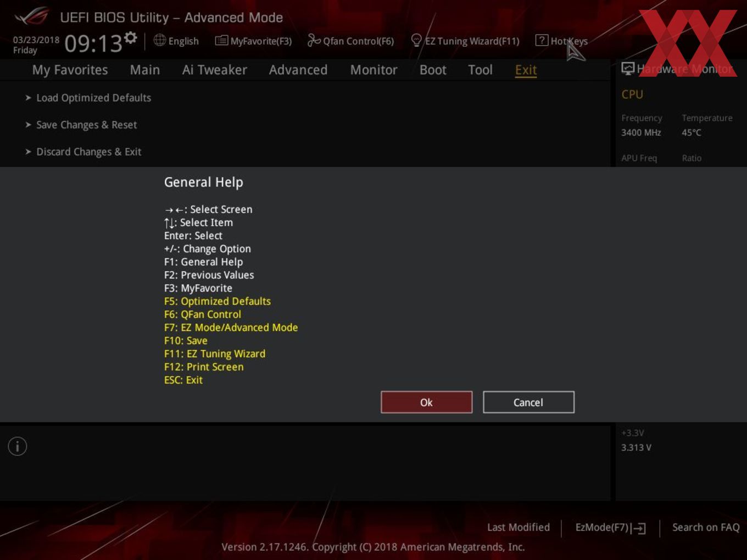Select the Tool tab

pyautogui.click(x=480, y=70)
